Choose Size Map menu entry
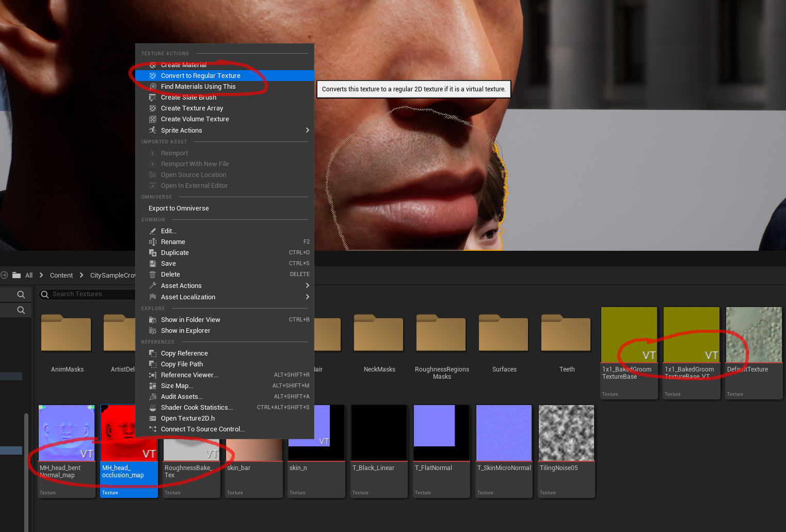The width and height of the screenshot is (786, 532). (x=224, y=386)
